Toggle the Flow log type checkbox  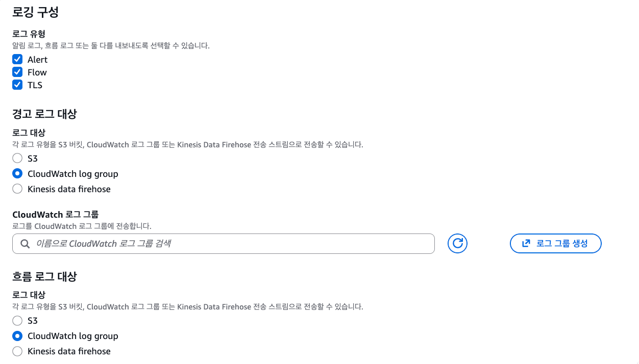[x=17, y=72]
